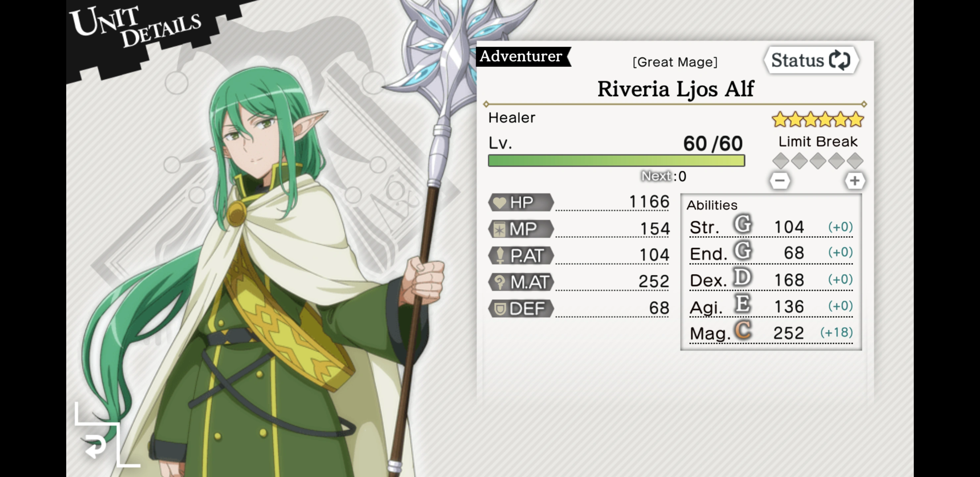The width and height of the screenshot is (980, 477).
Task: Click the six-star rarity rating
Action: tap(817, 120)
